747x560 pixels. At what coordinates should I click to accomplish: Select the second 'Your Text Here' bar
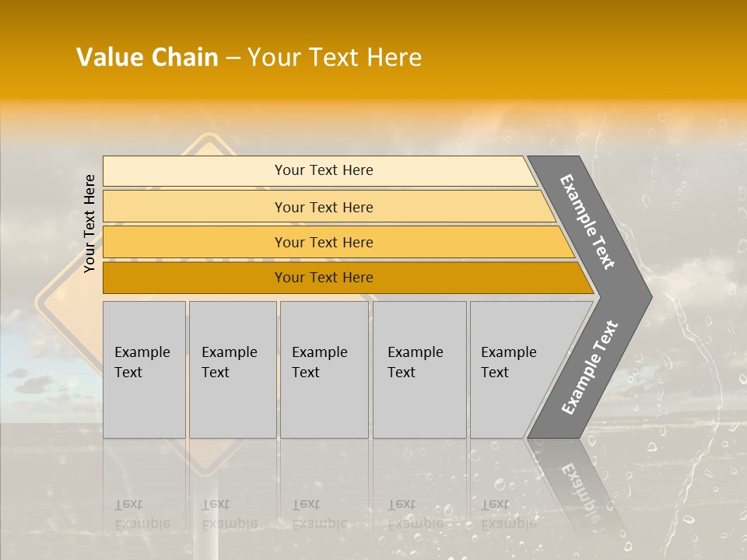tap(323, 207)
